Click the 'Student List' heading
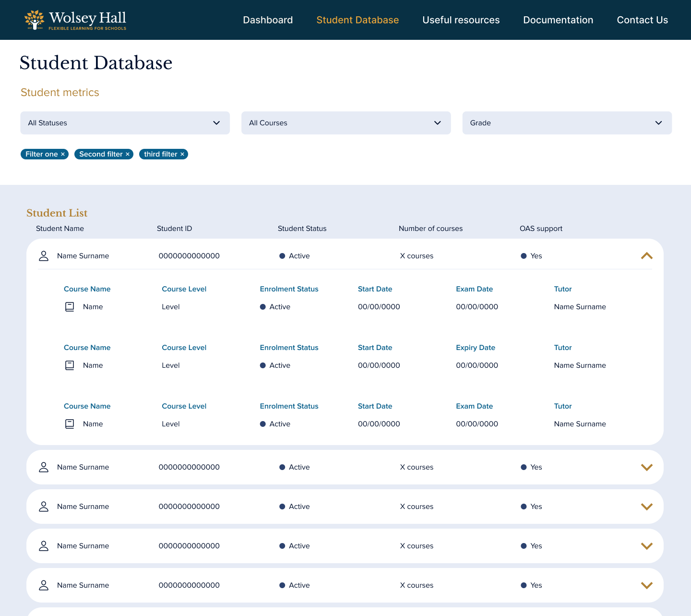The image size is (691, 616). coord(57,213)
